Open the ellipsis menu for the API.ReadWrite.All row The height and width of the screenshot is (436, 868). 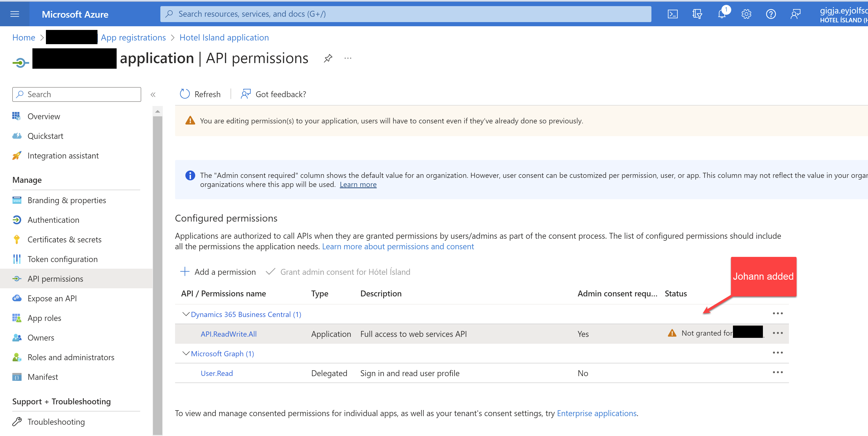point(777,333)
